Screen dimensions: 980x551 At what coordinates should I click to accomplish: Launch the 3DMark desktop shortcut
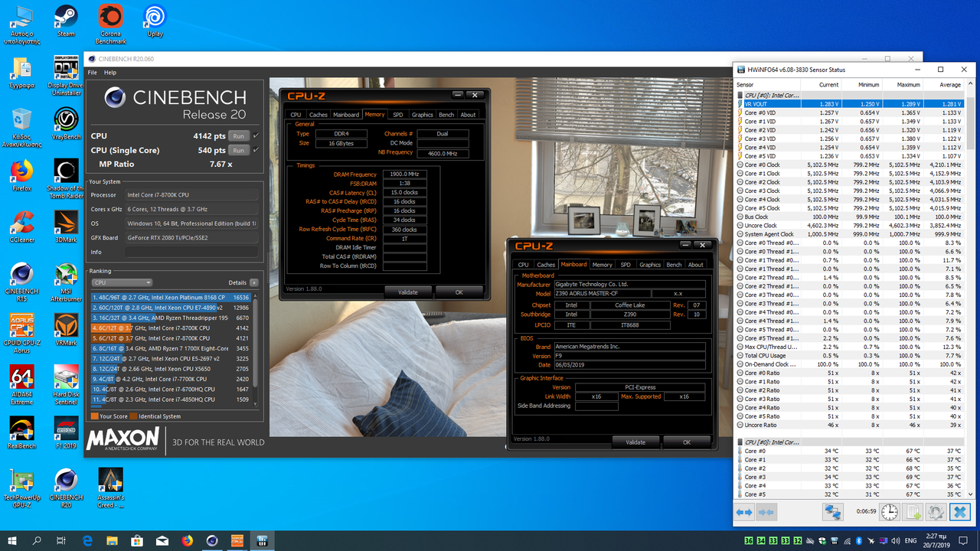tap(66, 227)
